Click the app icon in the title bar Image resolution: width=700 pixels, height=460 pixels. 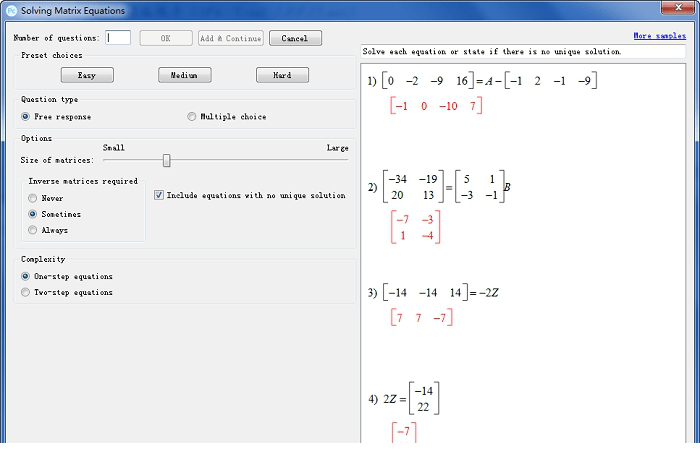(12, 11)
